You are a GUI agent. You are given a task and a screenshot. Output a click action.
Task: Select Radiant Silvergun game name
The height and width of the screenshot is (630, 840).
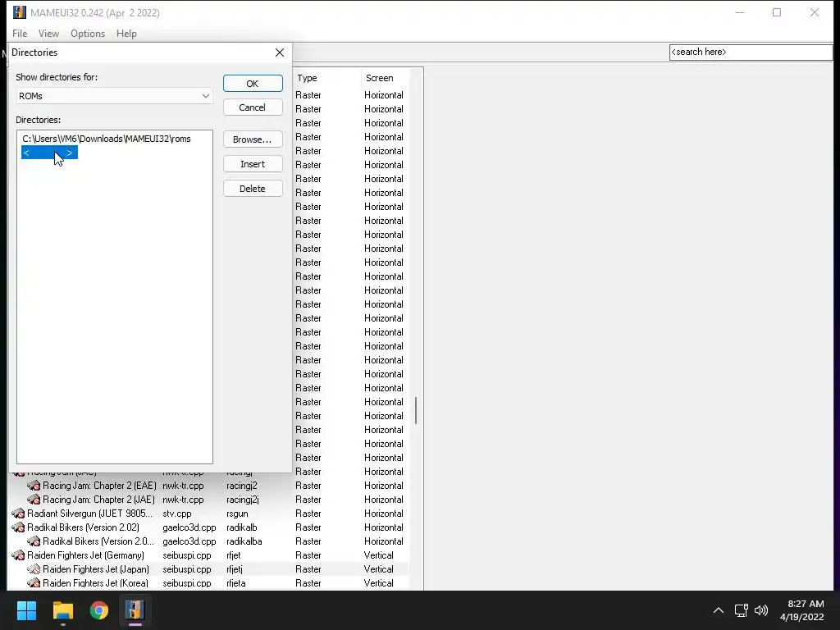pyautogui.click(x=89, y=514)
